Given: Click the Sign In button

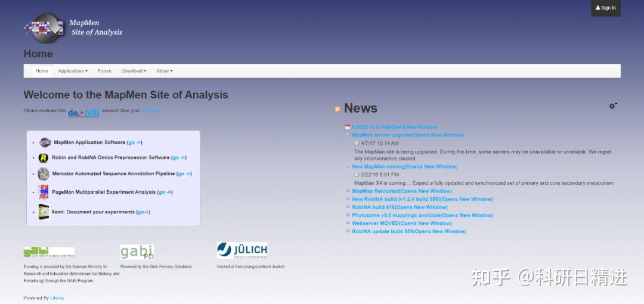Looking at the screenshot, I should click(606, 8).
